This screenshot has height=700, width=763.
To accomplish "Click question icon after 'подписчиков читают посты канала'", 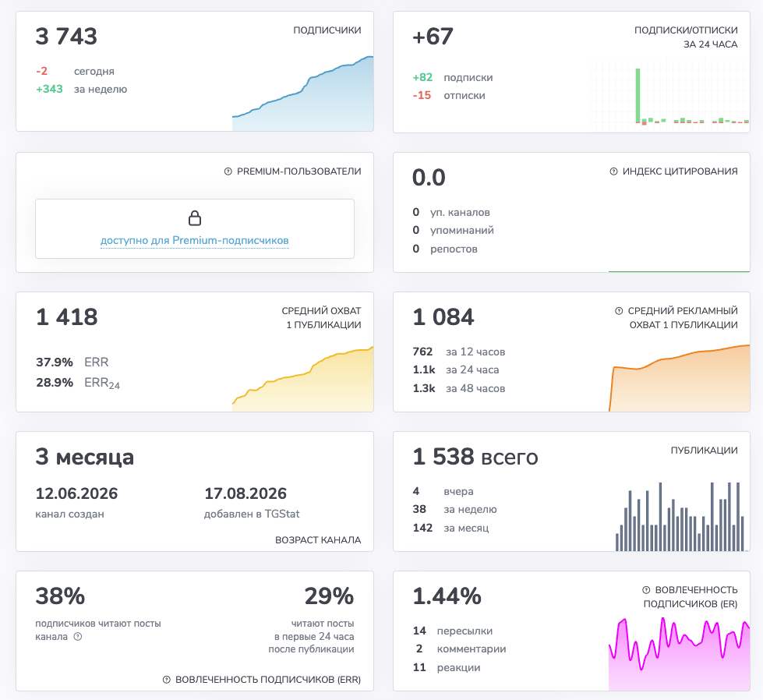I will [78, 637].
